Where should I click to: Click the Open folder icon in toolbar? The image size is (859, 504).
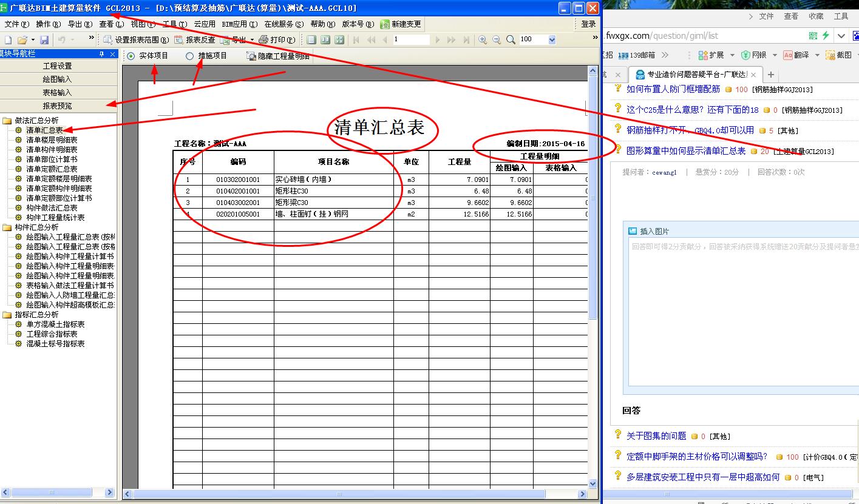coord(22,39)
